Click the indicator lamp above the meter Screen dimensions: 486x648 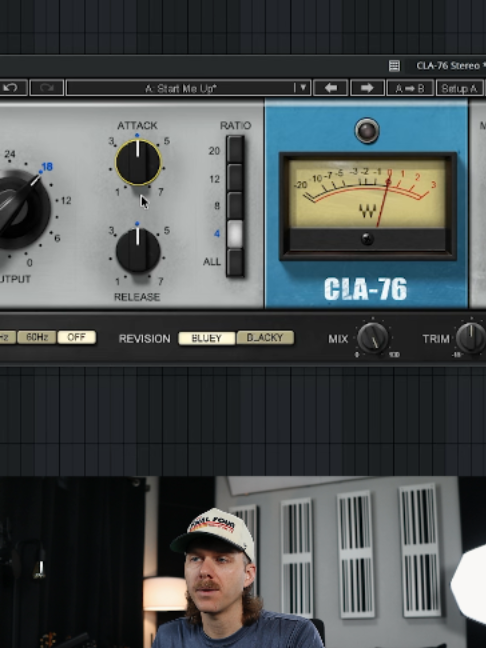point(367,131)
